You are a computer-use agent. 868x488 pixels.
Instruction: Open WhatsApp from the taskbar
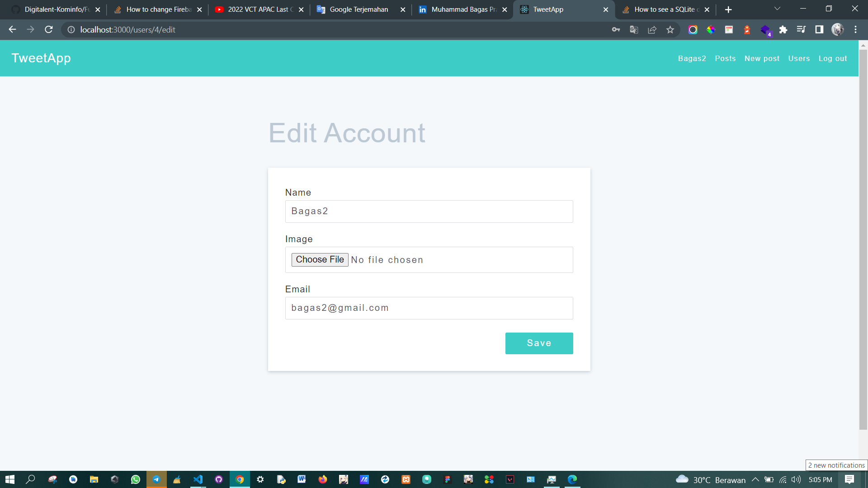(135, 479)
